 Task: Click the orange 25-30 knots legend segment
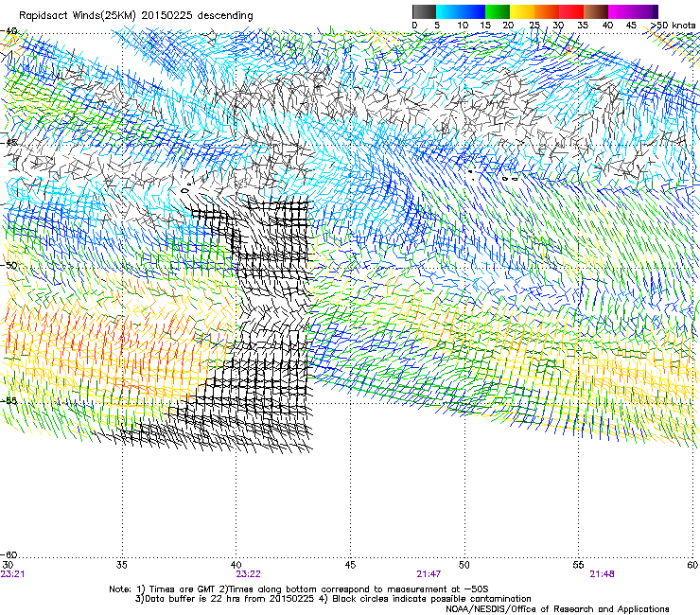coord(547,11)
